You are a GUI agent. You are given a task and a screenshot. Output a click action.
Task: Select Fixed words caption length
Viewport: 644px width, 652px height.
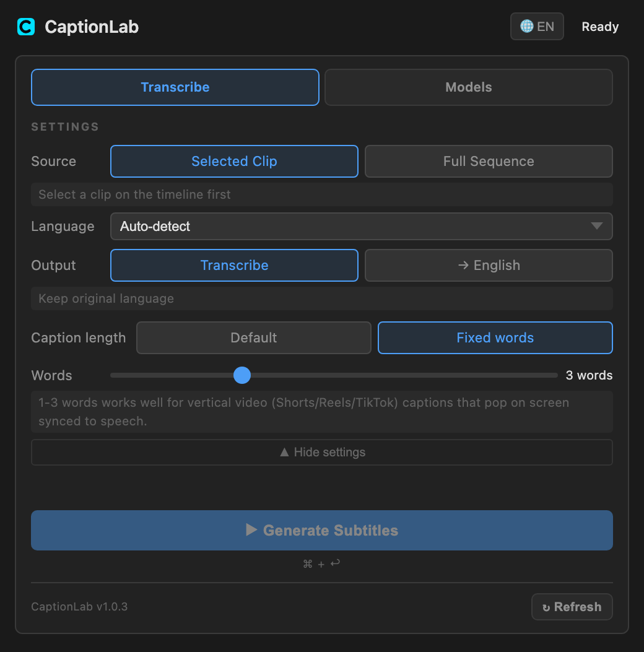click(x=495, y=337)
